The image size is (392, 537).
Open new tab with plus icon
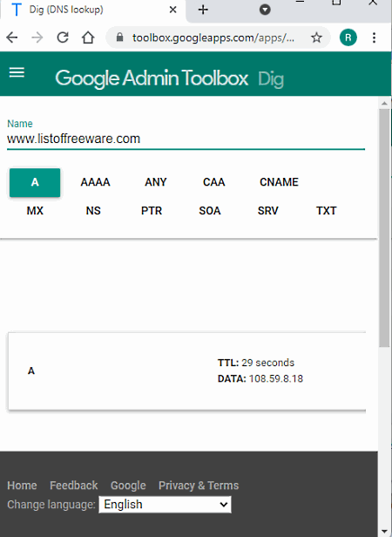(x=203, y=10)
